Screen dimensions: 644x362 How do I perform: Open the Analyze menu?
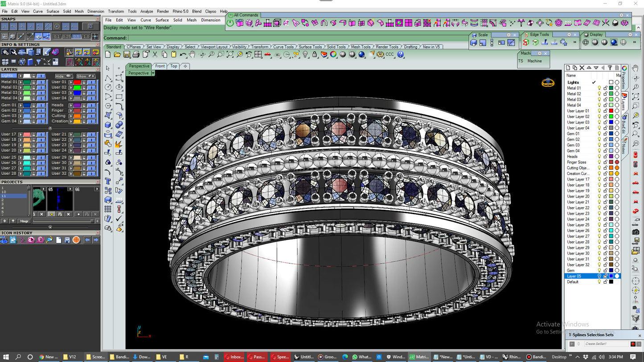point(146,11)
